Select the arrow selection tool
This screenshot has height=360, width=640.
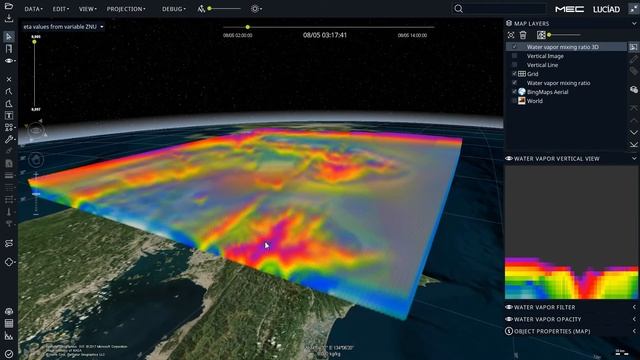click(x=9, y=37)
